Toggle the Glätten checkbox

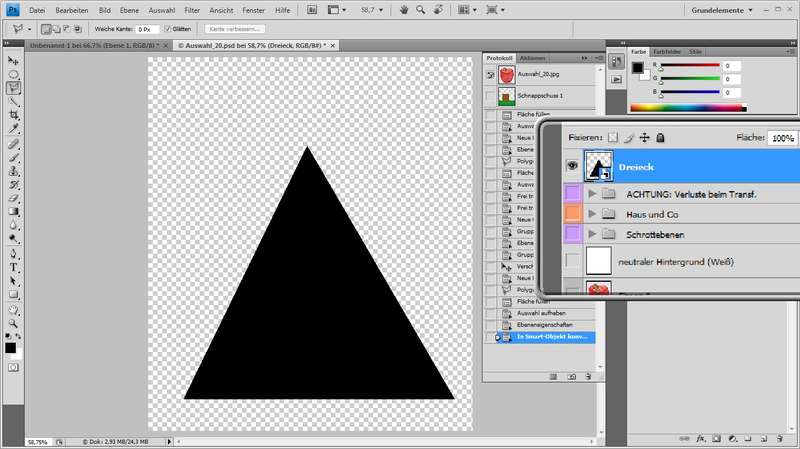tap(167, 29)
